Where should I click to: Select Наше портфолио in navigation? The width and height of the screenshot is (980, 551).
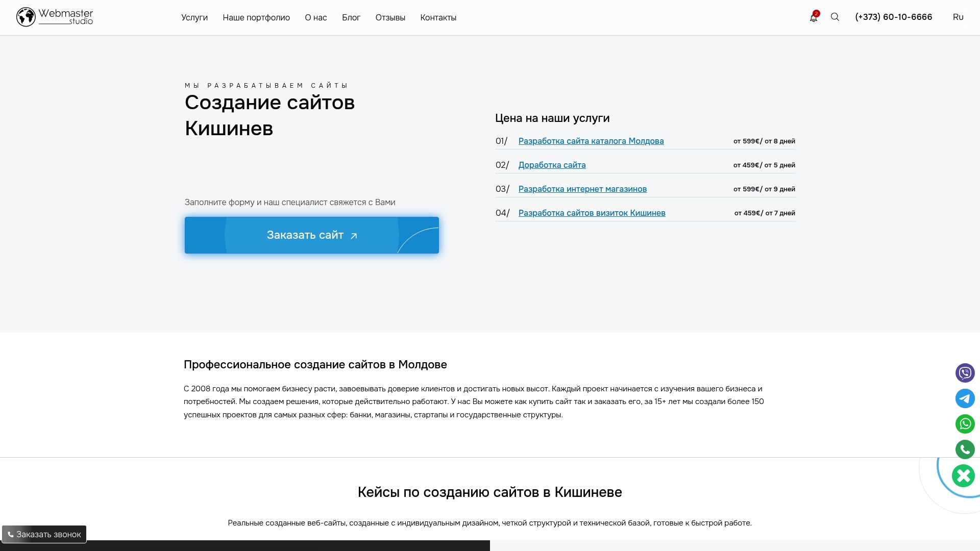pyautogui.click(x=256, y=17)
